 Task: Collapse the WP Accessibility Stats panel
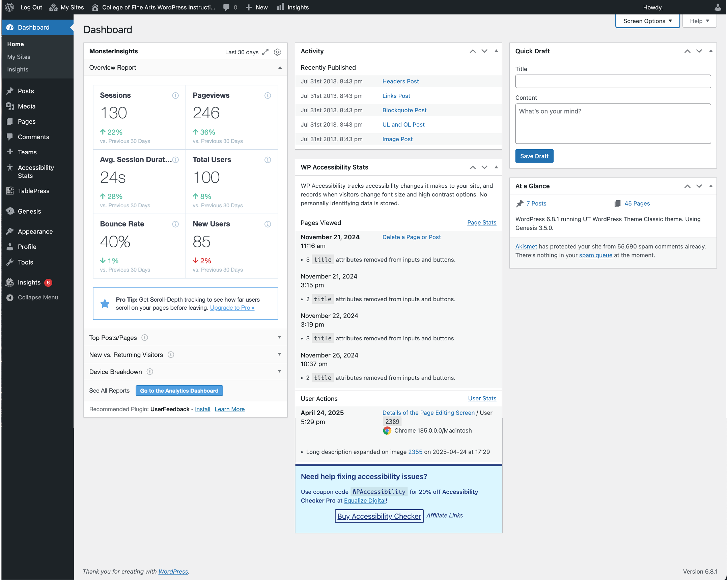(496, 167)
